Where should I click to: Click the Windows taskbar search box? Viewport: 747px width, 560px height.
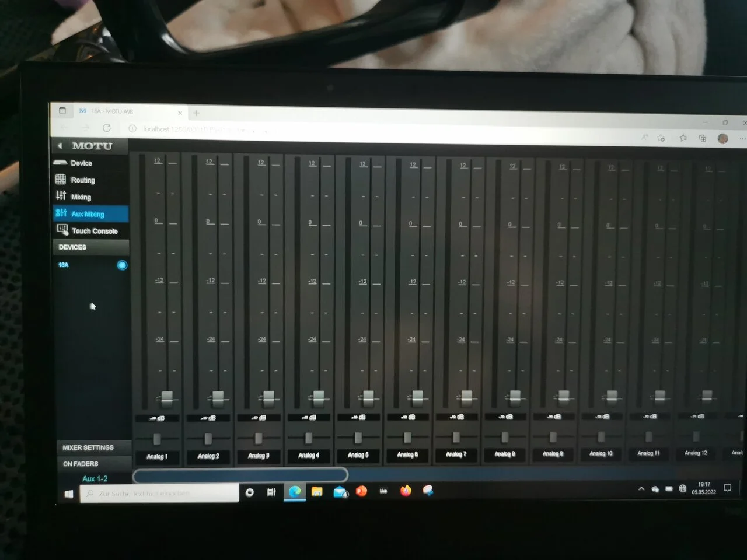[x=159, y=494]
